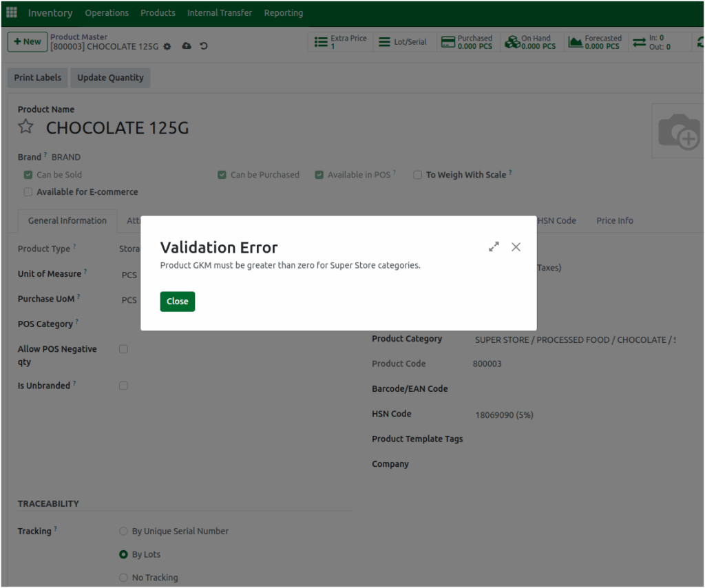This screenshot has width=705, height=588.
Task: Expand the Validation Error dialog to fullscreen
Action: (494, 246)
